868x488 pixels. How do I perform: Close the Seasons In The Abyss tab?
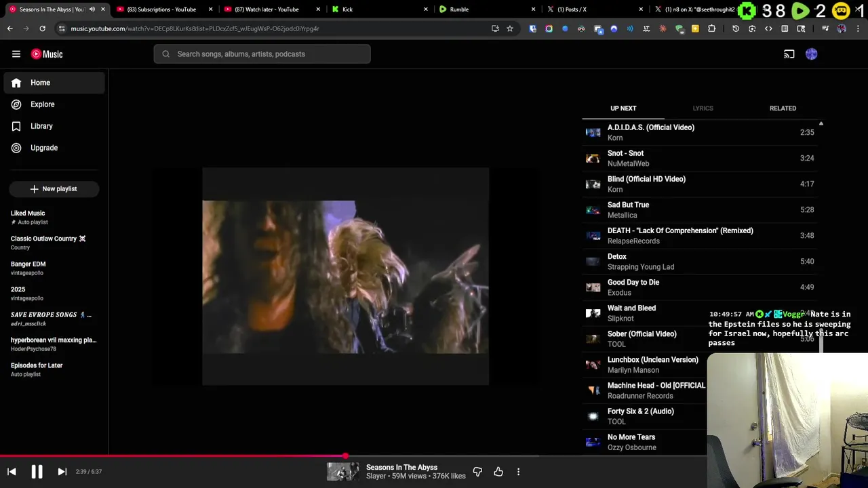click(103, 9)
